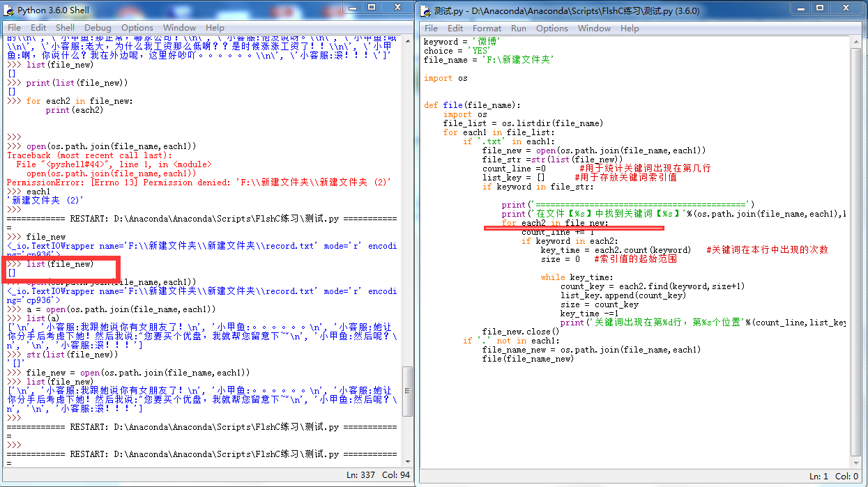Image resolution: width=868 pixels, height=487 pixels.
Task: Expand the editor window's Options menu
Action: click(x=552, y=29)
